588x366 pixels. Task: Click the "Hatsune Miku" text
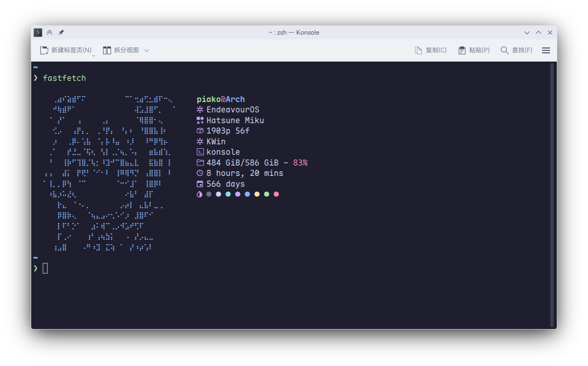tap(235, 120)
